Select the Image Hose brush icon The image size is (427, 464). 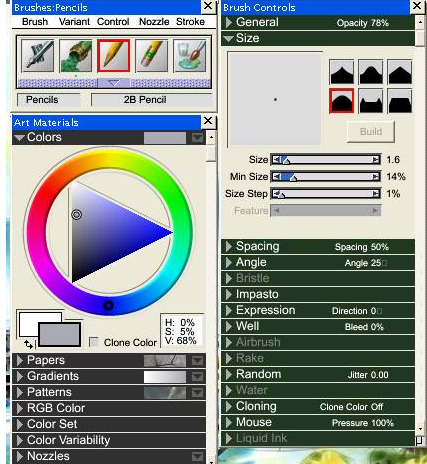76,56
